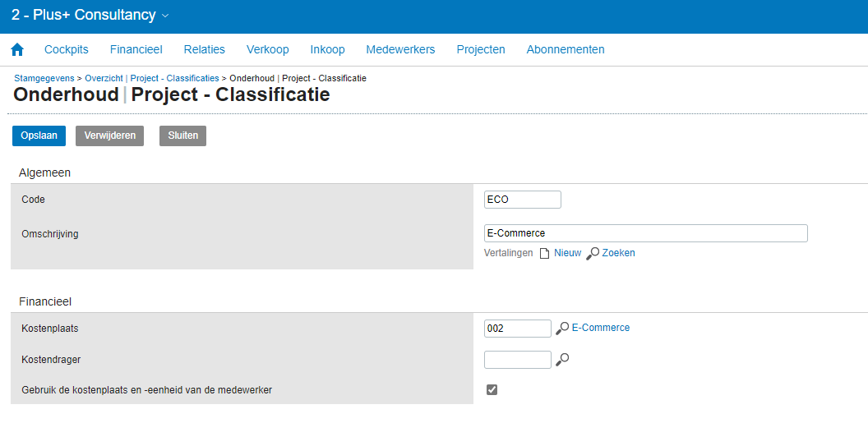
Task: Click into the Omschrijving text field
Action: (x=646, y=233)
